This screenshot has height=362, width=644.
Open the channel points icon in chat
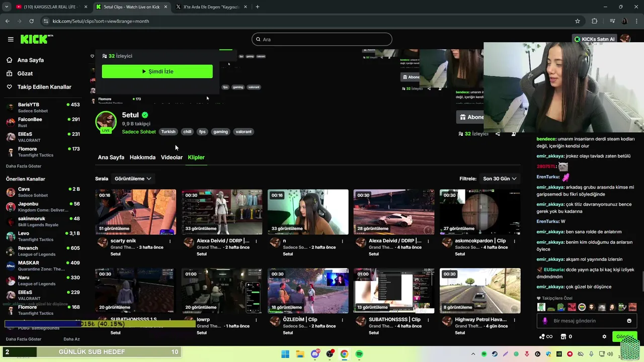point(545,336)
